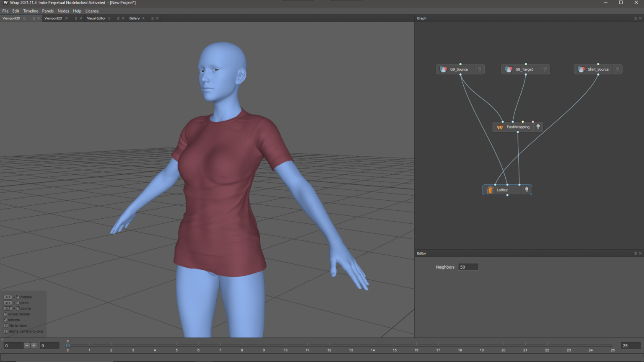Toggle visibility lightbulb on Lattice node
Screen dimensions: 644x362
[527, 190]
